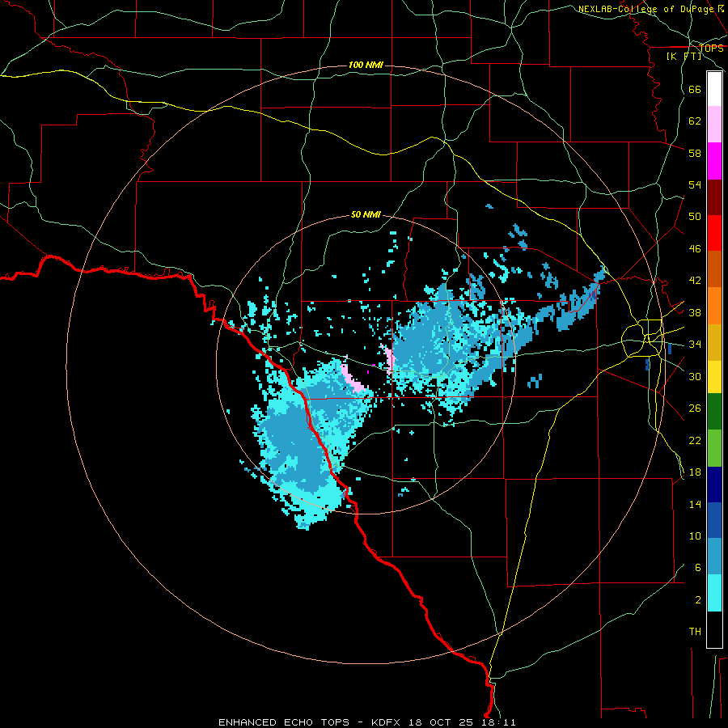
Task: Click the 100 NMI range ring label
Action: pos(366,65)
